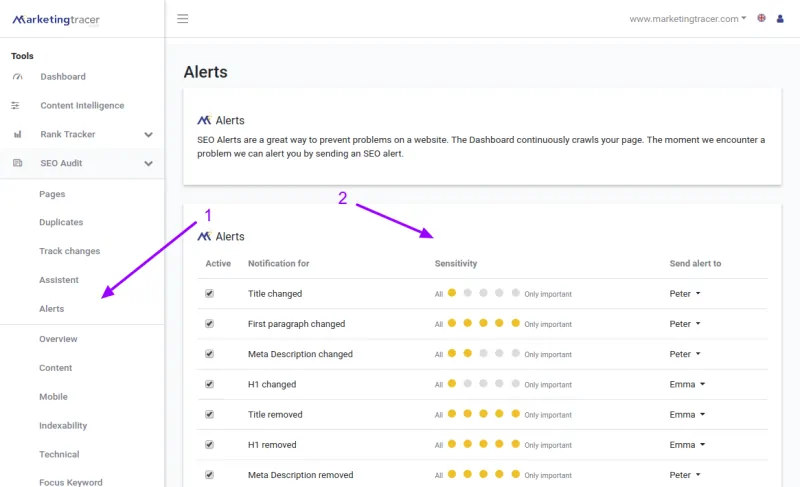Screen dimensions: 800x487
Task: Collapse the SEO Audit chevron
Action: point(148,164)
